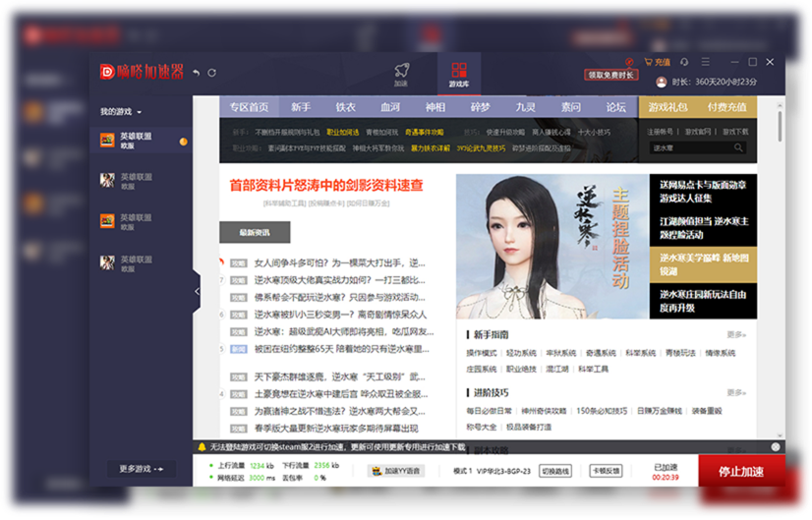Click the 时长: 360天20小时23分 text
812x520 pixels.
pyautogui.click(x=715, y=82)
